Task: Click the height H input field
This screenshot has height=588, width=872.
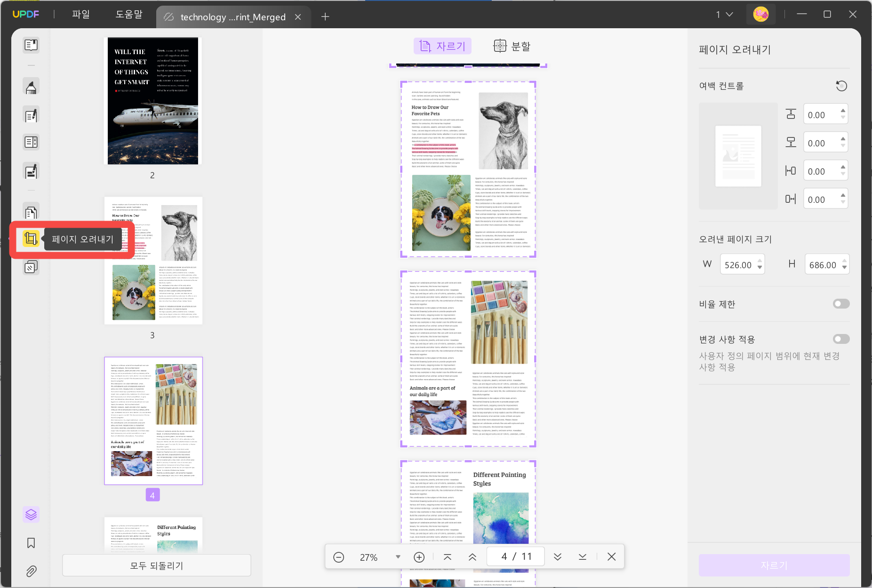Action: (827, 264)
